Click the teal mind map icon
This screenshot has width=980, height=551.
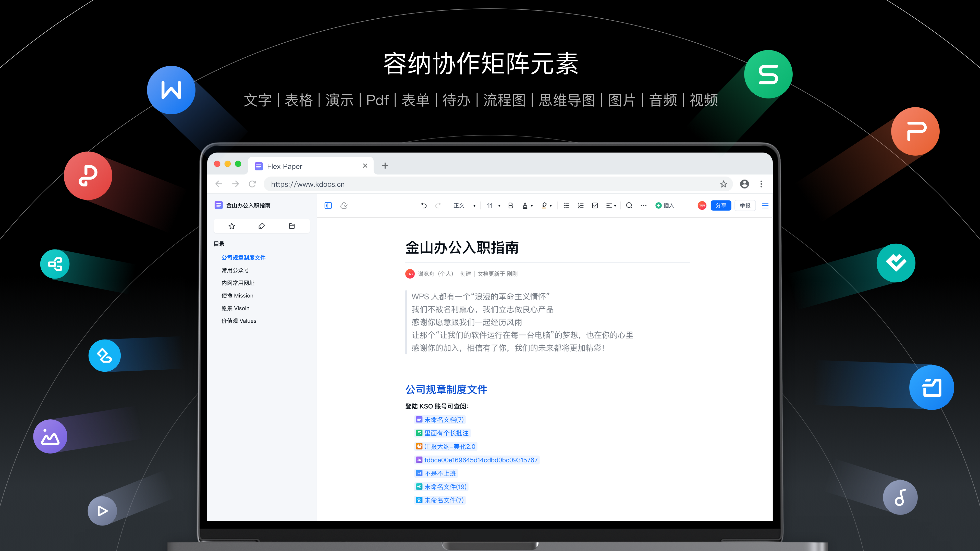55,264
